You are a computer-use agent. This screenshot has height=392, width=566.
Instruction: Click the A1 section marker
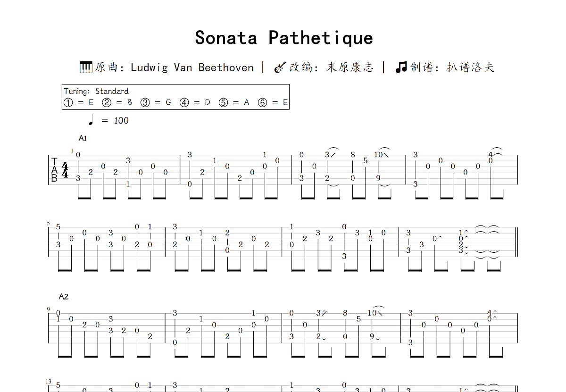pyautogui.click(x=83, y=138)
